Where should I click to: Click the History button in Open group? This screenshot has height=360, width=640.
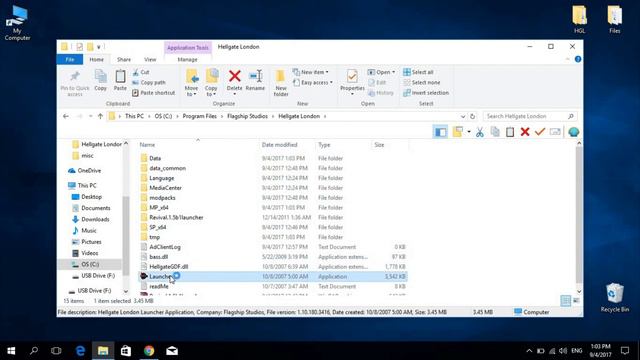(380, 93)
